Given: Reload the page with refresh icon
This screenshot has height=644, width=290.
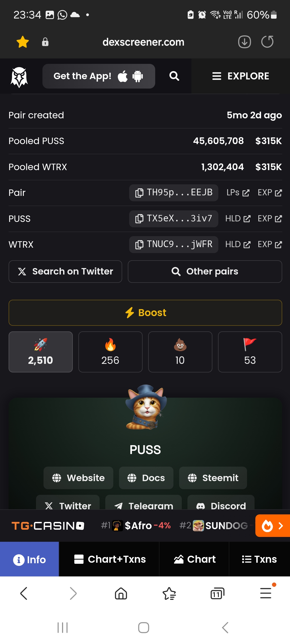Looking at the screenshot, I should [x=267, y=42].
